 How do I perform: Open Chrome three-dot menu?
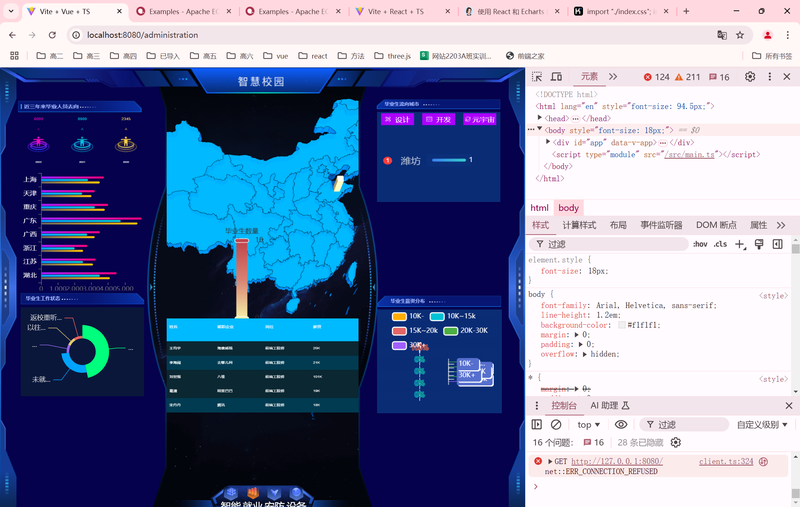[x=788, y=35]
